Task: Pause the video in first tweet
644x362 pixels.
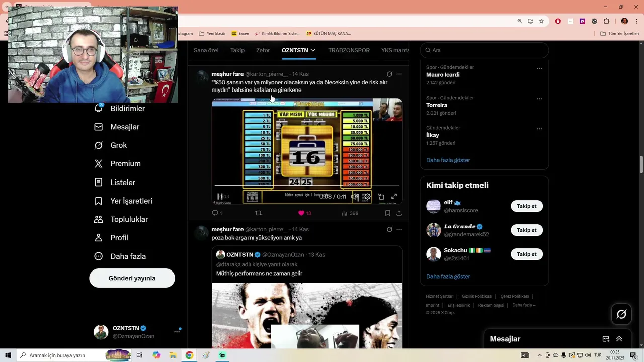Action: pos(220,197)
